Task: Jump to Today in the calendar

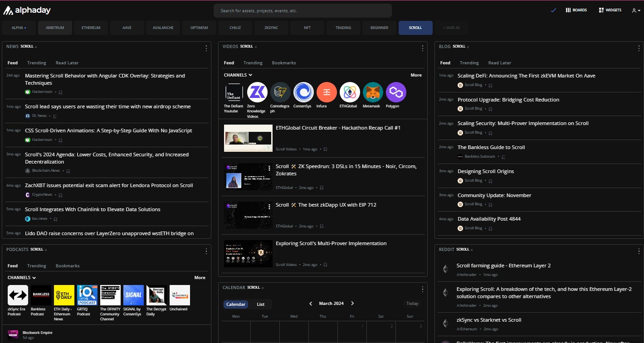Action: [412, 304]
